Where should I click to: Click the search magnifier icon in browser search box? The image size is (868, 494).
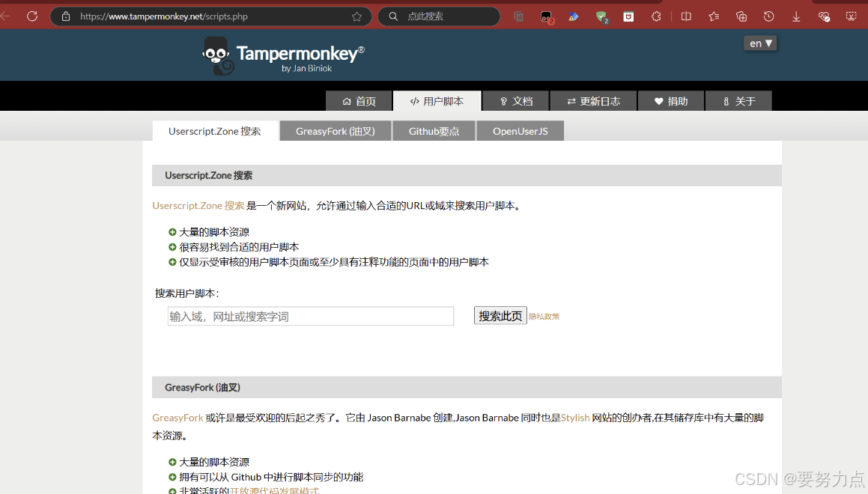pos(393,16)
